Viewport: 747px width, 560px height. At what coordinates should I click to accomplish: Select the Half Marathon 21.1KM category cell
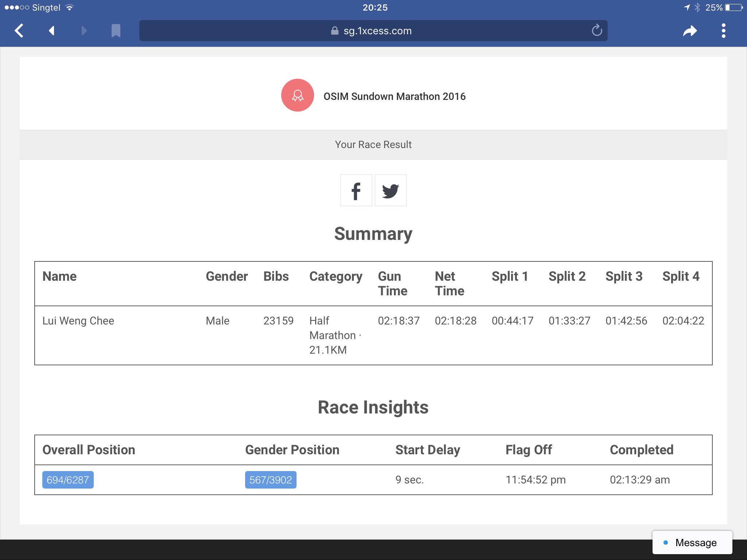(x=335, y=335)
